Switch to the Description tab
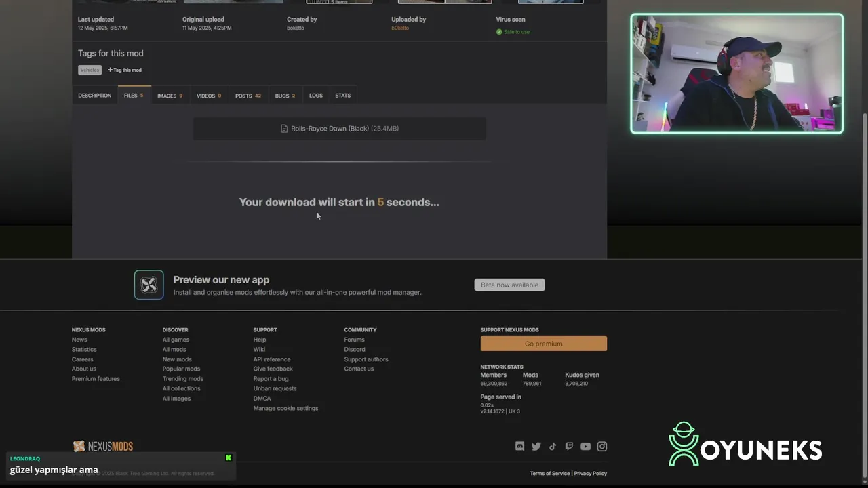This screenshot has height=488, width=868. point(94,96)
